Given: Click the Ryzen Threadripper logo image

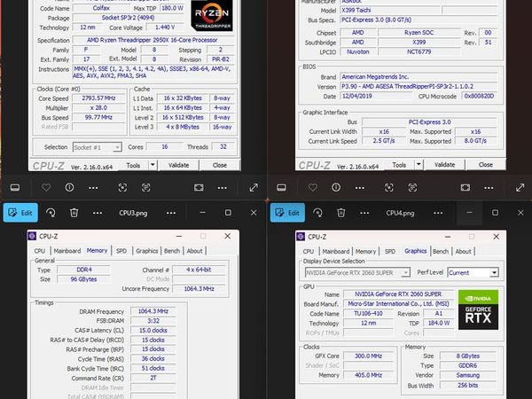Looking at the screenshot, I should (x=212, y=15).
